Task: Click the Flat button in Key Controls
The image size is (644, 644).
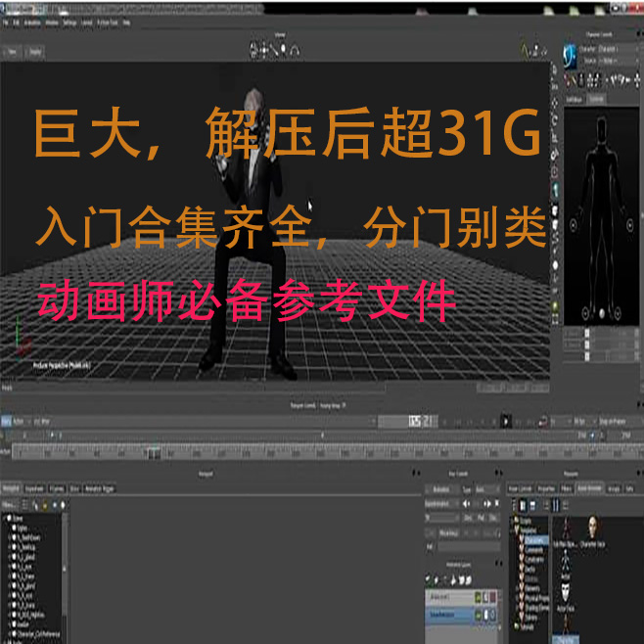Action: point(481,519)
